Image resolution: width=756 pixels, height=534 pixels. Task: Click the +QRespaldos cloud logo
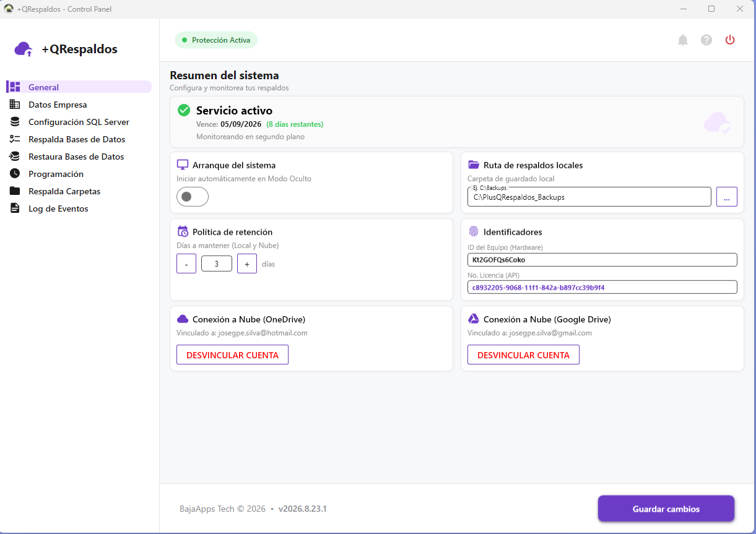(24, 50)
